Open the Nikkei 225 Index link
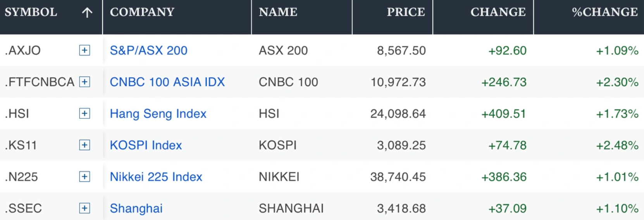This screenshot has height=220, width=644. [156, 177]
